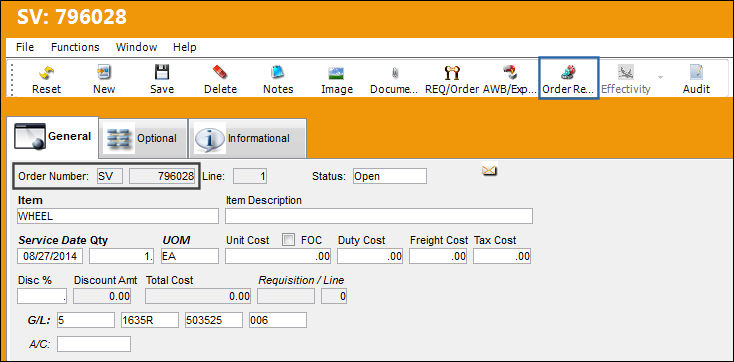
Task: Click the Requisition Line field showing 0
Action: 334,296
